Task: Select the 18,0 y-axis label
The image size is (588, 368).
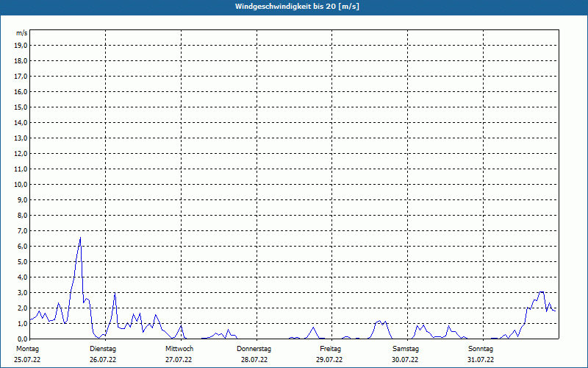Action: coord(21,61)
